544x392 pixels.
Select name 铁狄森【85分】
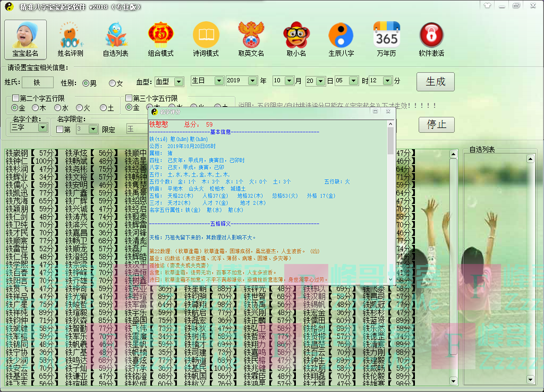[x=91, y=320]
